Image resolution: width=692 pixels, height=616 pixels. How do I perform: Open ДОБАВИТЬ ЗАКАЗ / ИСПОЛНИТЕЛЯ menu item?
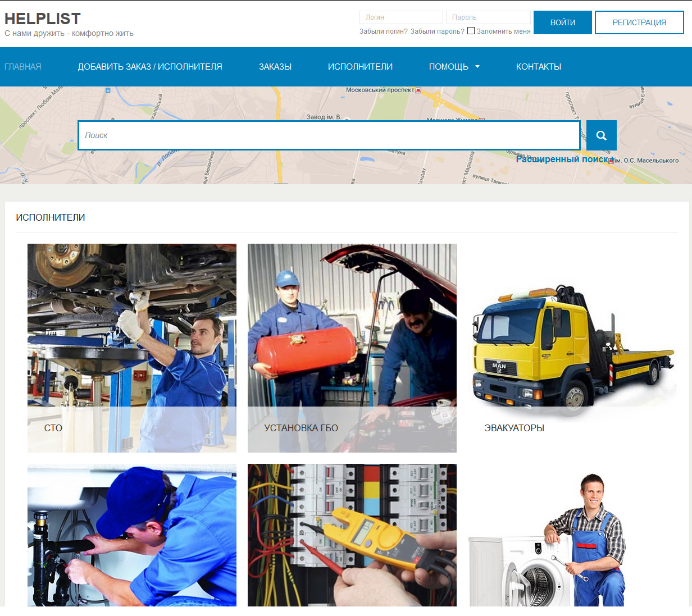[x=150, y=67]
